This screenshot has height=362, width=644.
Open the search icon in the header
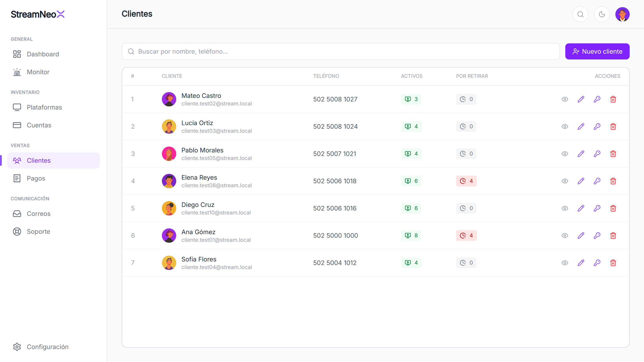click(580, 14)
